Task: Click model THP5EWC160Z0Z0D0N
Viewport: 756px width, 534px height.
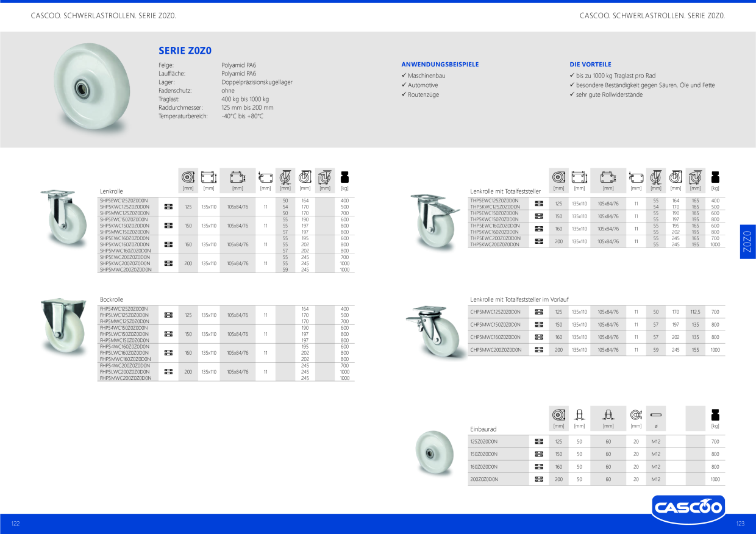Action: click(495, 226)
